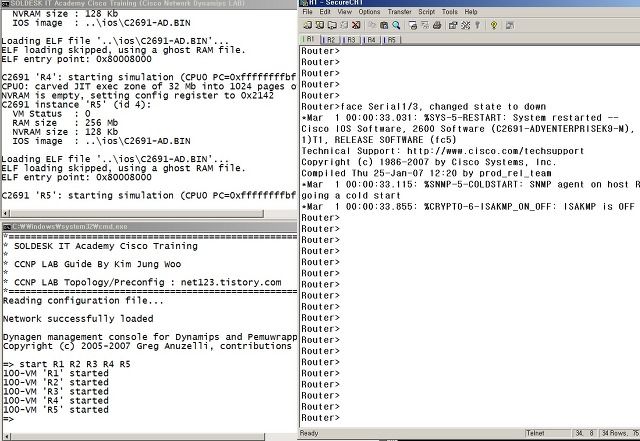Click the SOLDESK Dynamips window title icon
The width and height of the screenshot is (640, 441).
5,3
